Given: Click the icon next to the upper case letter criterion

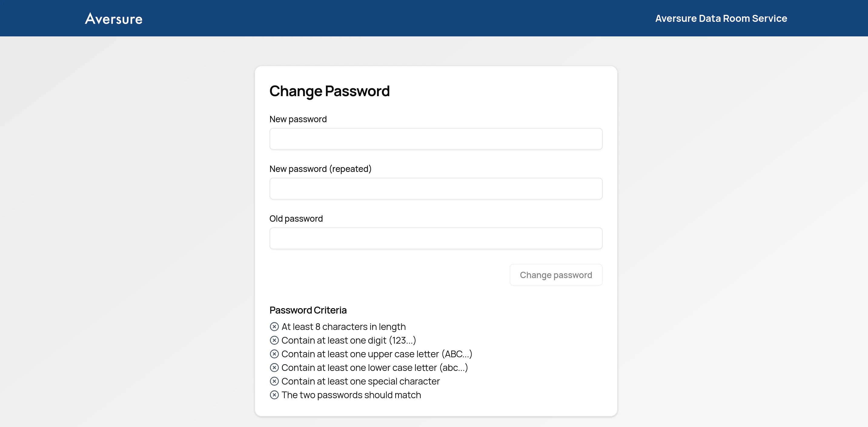Looking at the screenshot, I should click(x=274, y=354).
